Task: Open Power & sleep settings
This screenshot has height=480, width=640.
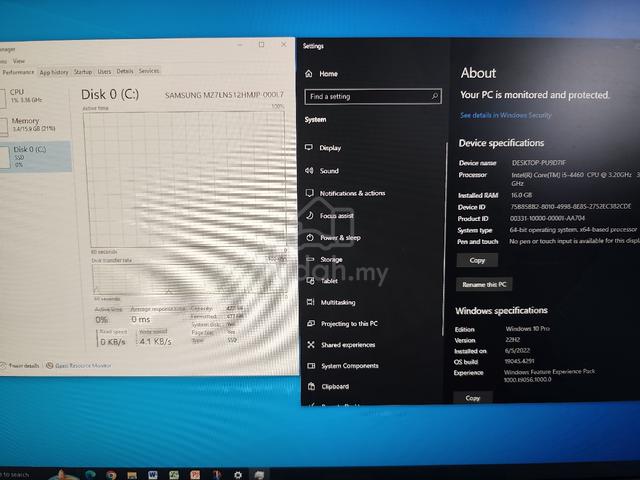Action: click(x=333, y=238)
